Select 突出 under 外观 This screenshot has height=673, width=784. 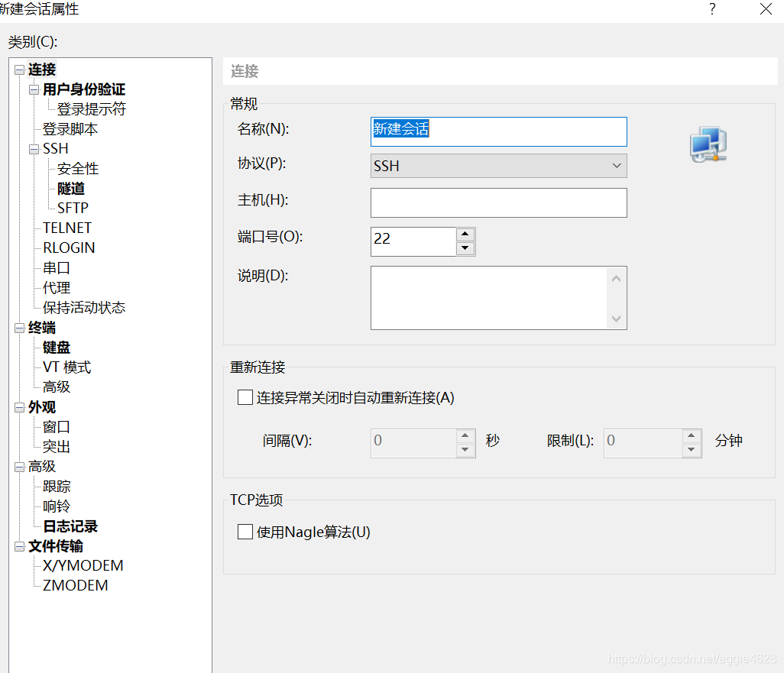[56, 446]
